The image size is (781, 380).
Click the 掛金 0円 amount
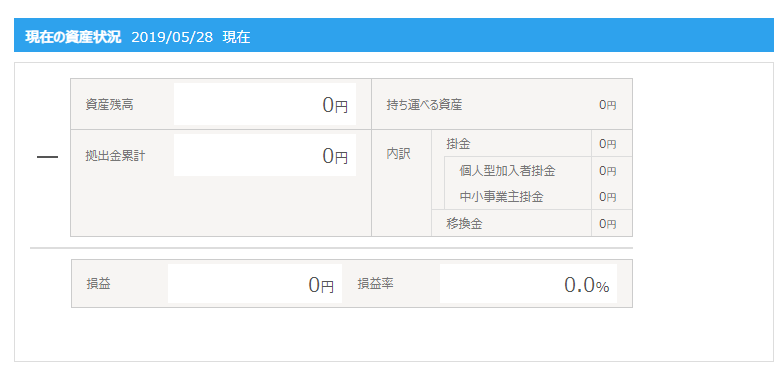[608, 144]
